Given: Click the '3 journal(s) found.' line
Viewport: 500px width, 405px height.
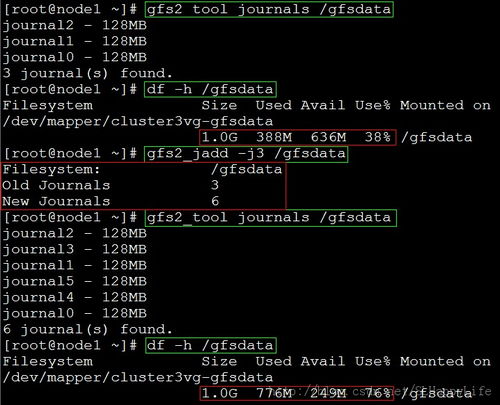Looking at the screenshot, I should click(87, 73).
